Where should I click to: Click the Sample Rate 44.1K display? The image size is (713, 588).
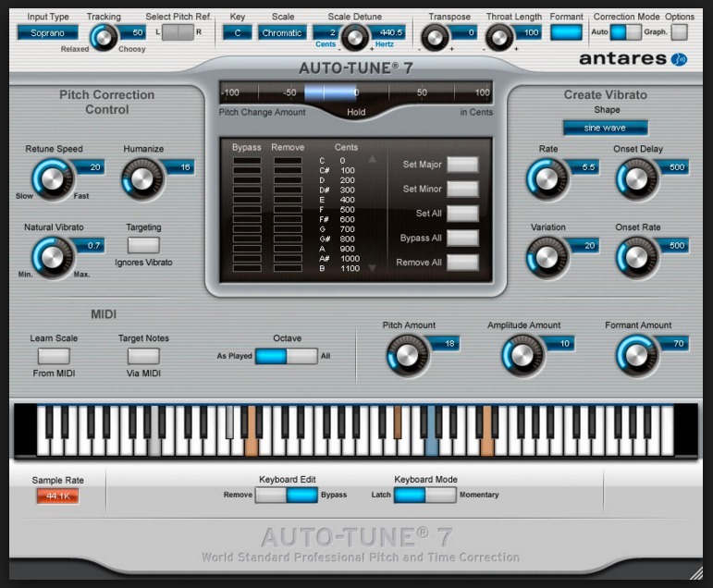[x=57, y=496]
